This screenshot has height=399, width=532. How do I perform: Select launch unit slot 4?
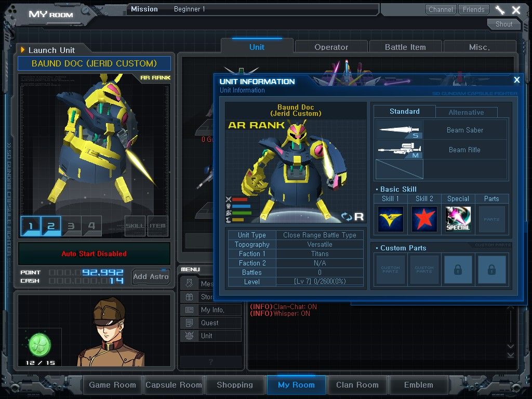91,225
